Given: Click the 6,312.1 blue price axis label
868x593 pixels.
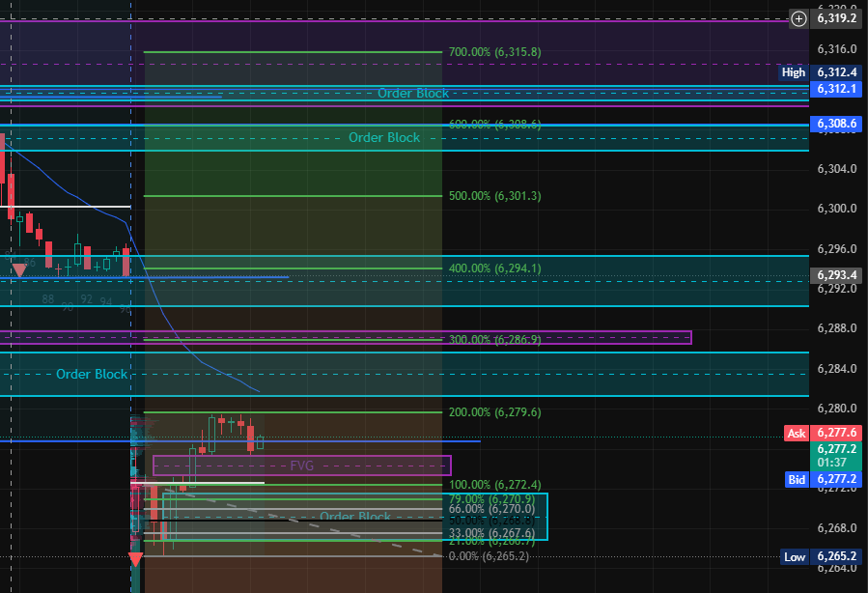Looking at the screenshot, I should click(836, 88).
